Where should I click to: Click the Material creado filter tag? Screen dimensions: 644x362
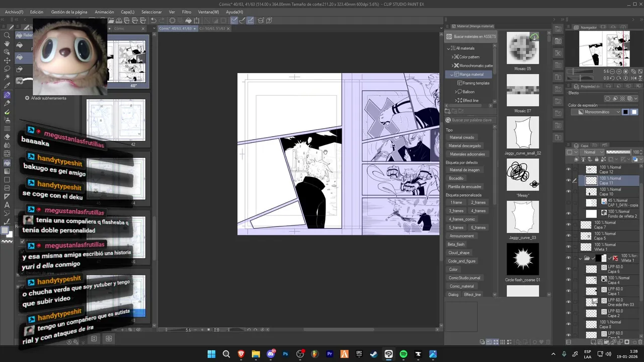point(462,137)
